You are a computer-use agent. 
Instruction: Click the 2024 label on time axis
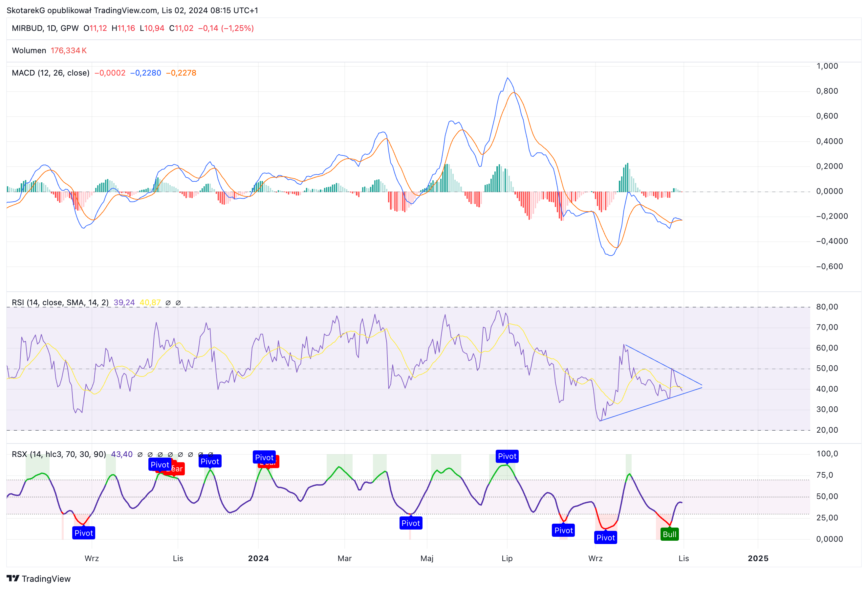[x=258, y=558]
